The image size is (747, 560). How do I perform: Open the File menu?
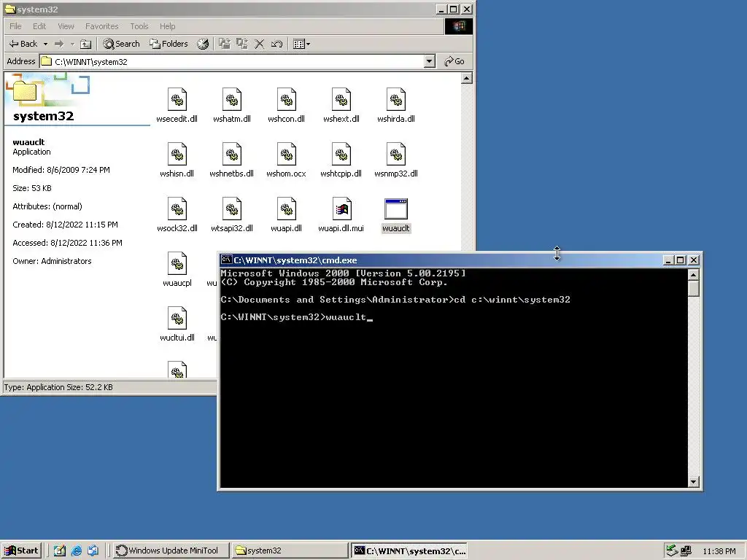click(x=15, y=26)
